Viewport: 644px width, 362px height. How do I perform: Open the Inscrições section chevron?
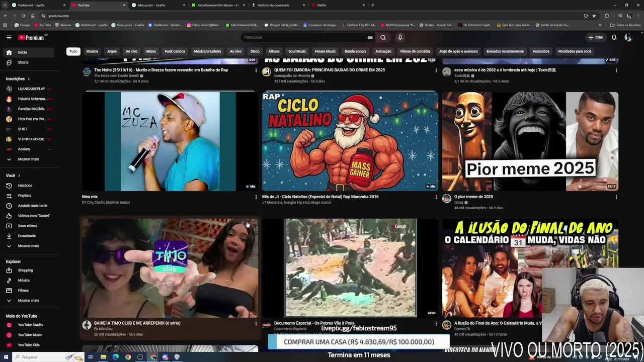tap(29, 79)
